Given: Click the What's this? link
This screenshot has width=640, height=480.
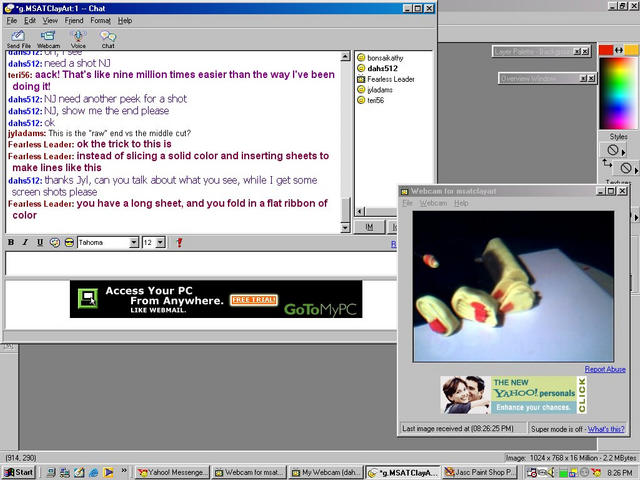Looking at the screenshot, I should coord(606,429).
